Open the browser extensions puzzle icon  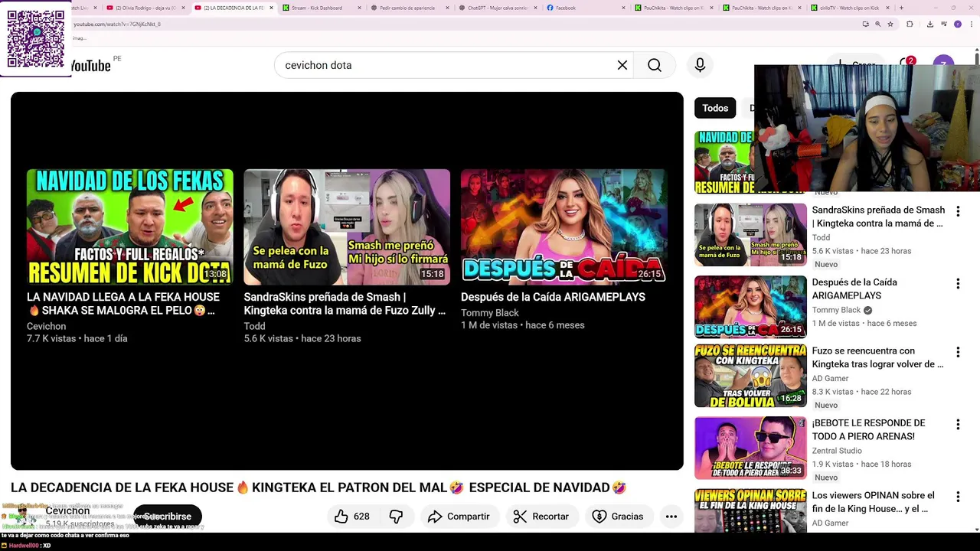[x=910, y=24]
